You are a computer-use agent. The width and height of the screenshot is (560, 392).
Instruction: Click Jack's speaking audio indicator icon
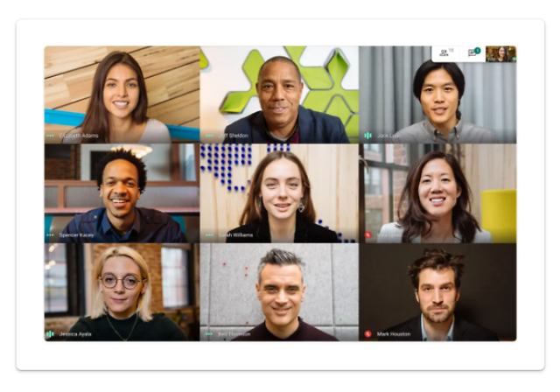[367, 136]
